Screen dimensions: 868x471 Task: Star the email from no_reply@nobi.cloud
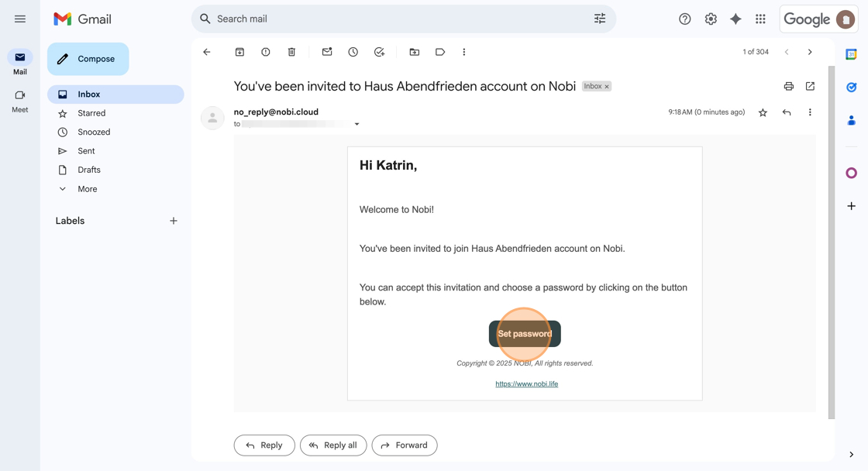tap(763, 112)
